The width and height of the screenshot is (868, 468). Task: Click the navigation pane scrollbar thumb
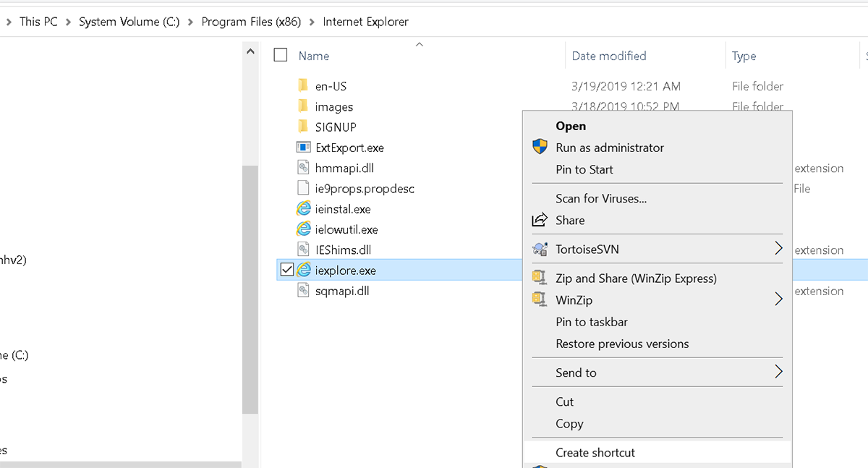point(250,289)
